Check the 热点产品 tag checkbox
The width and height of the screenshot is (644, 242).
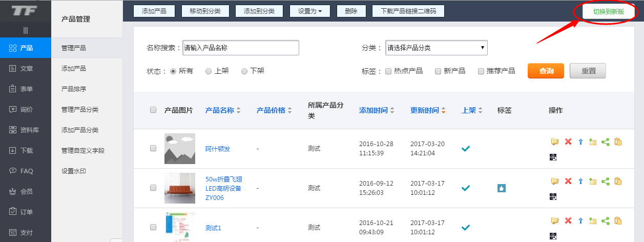tap(388, 71)
